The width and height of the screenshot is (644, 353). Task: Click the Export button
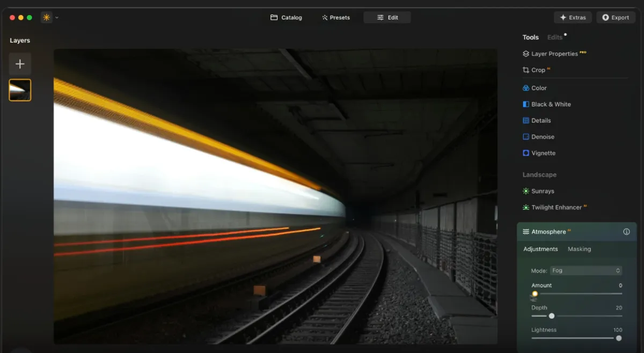[615, 18]
